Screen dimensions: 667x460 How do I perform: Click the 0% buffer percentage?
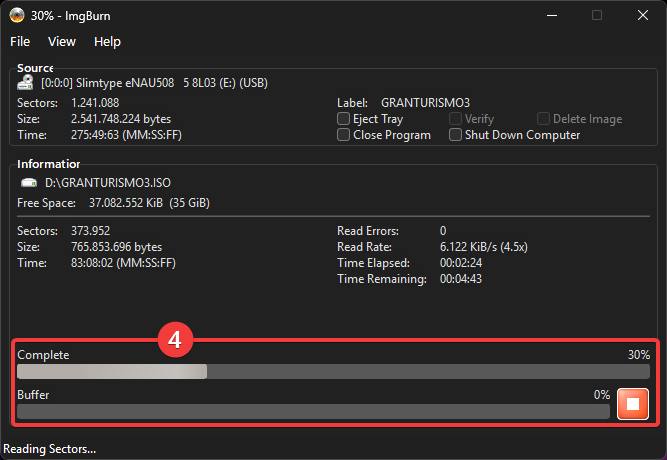tap(601, 395)
